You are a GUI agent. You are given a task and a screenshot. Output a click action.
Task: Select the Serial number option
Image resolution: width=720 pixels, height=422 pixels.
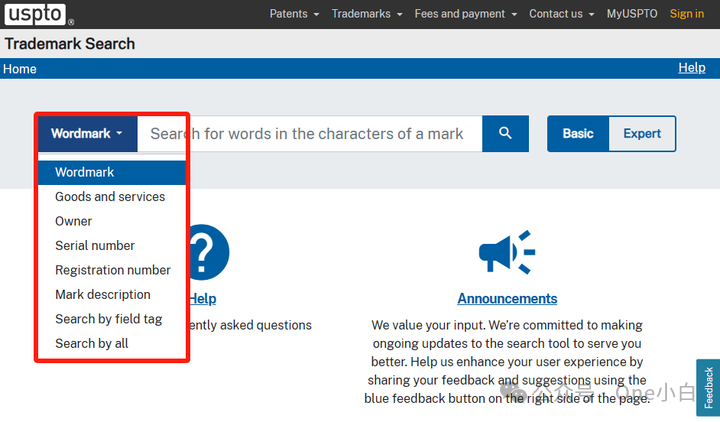(112, 246)
